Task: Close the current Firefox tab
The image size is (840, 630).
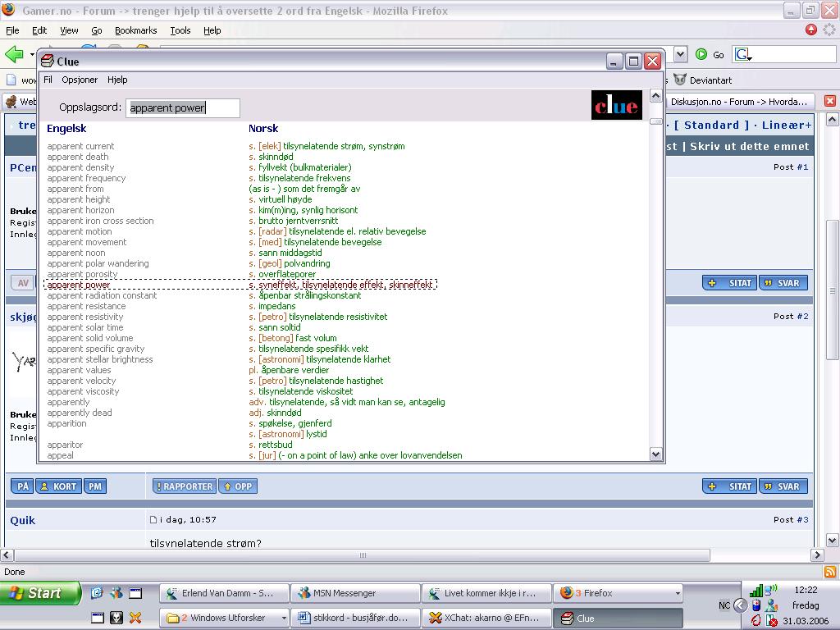Action: tap(830, 101)
